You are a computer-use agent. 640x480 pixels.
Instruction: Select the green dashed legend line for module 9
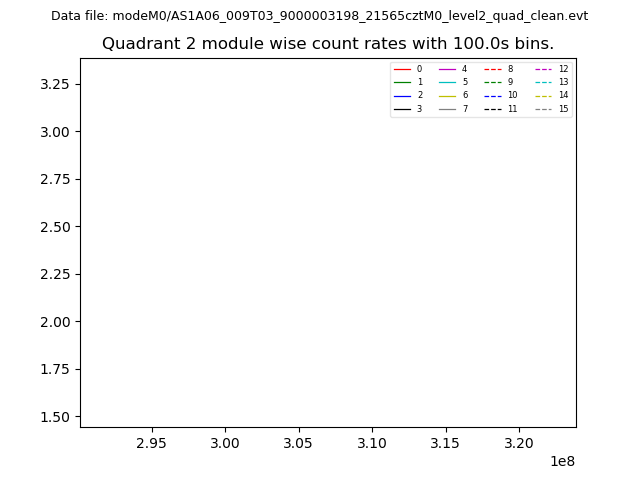(x=492, y=82)
